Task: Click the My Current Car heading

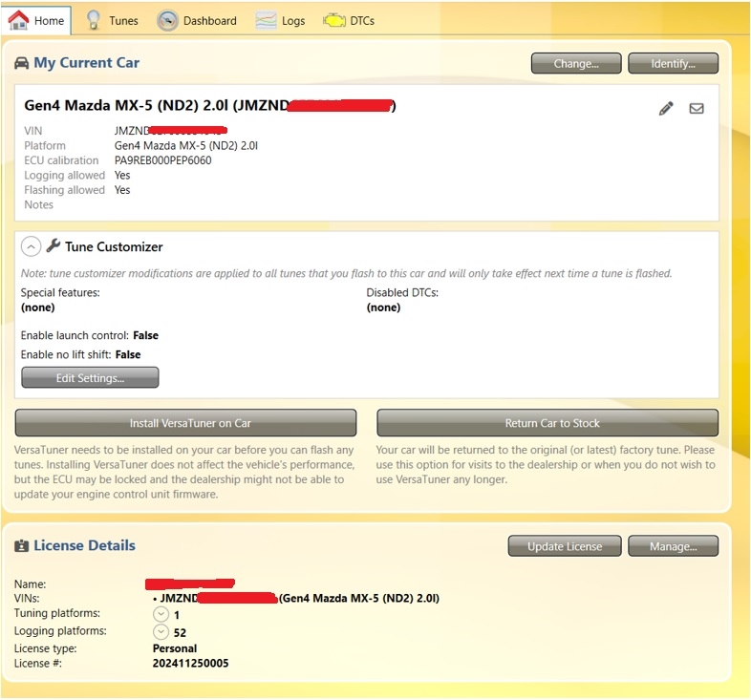Action: click(x=87, y=63)
